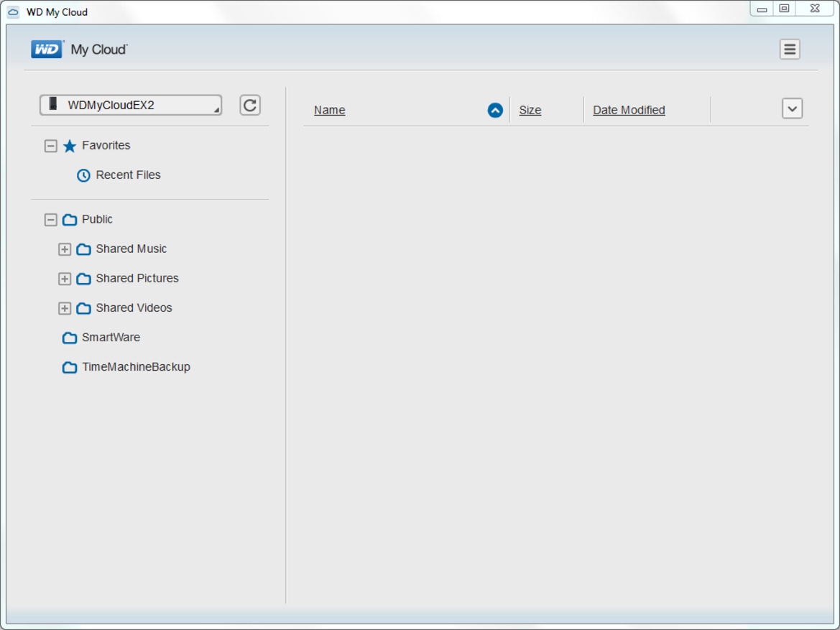840x630 pixels.
Task: Open Recent Files
Action: coord(128,175)
